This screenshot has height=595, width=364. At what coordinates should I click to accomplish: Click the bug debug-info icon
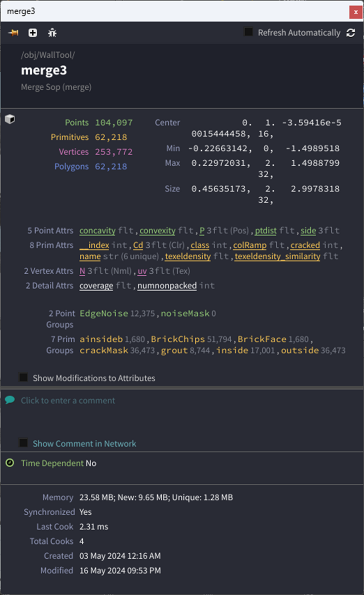pyautogui.click(x=53, y=33)
